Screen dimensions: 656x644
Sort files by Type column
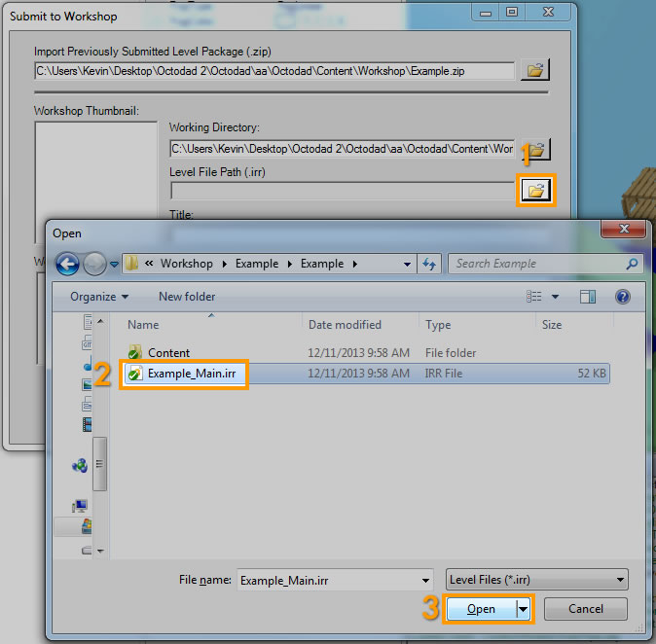tap(438, 325)
